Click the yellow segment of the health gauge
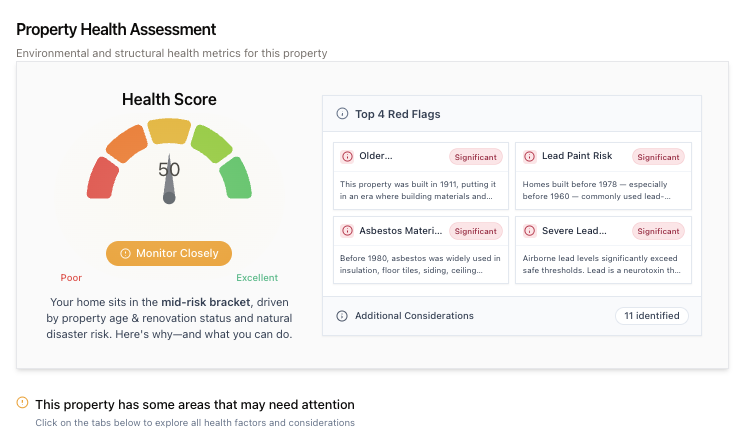Screen dimensions: 745x442 coord(169,131)
